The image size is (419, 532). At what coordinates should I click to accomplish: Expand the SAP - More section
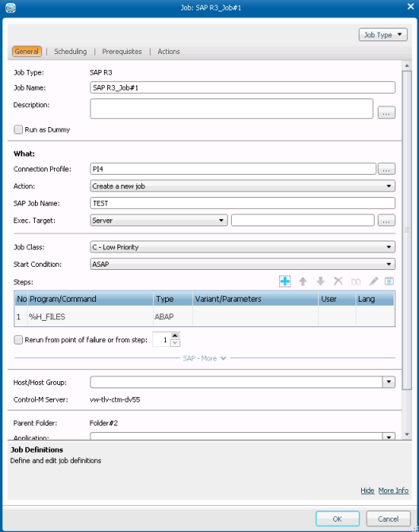(205, 358)
